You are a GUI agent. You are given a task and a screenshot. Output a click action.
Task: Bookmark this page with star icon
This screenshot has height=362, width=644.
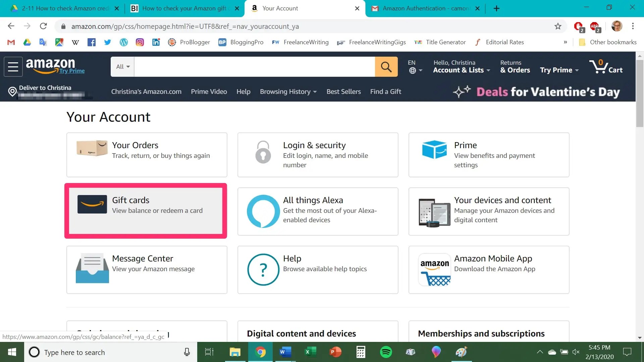pyautogui.click(x=558, y=26)
